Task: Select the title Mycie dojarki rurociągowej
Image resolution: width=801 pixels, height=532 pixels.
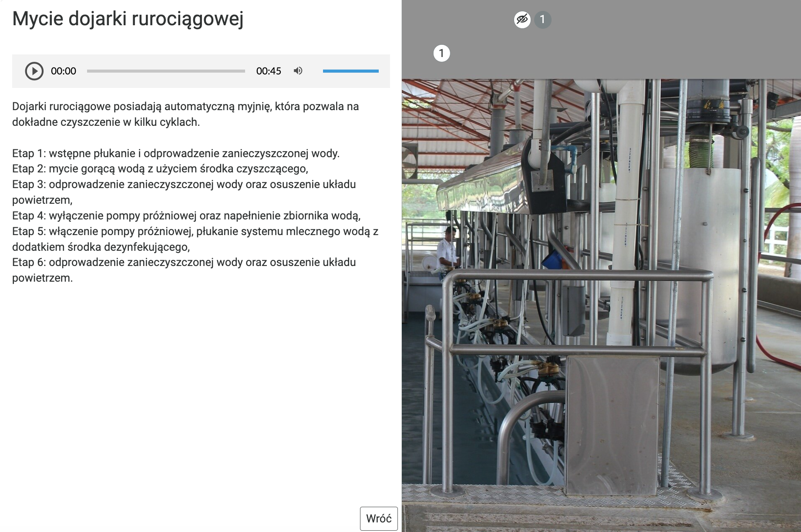Action: pos(128,19)
